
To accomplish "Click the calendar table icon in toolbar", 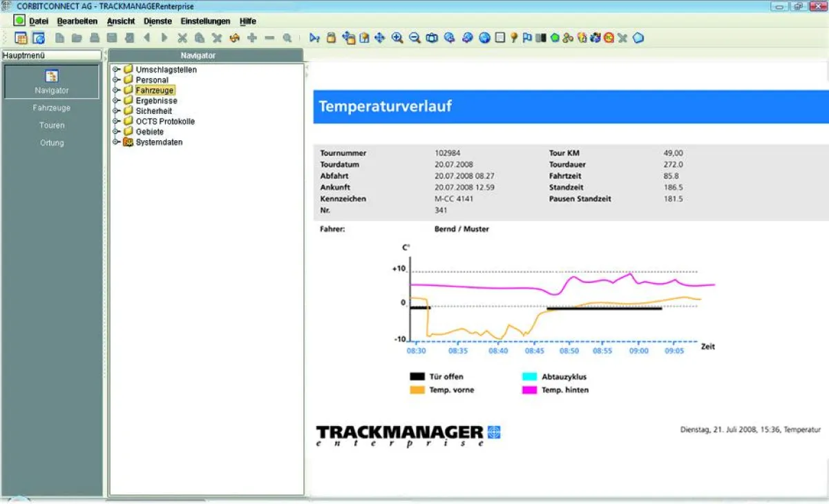I will click(x=21, y=38).
